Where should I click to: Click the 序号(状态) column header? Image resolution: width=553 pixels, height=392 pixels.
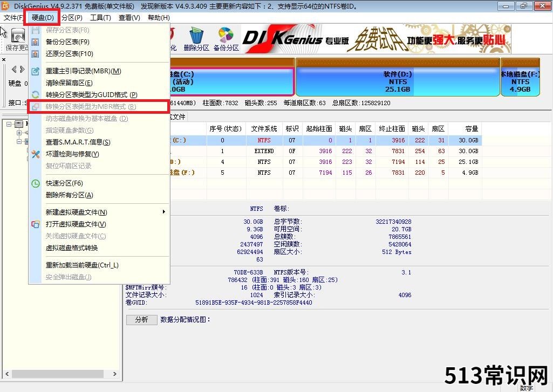click(226, 129)
